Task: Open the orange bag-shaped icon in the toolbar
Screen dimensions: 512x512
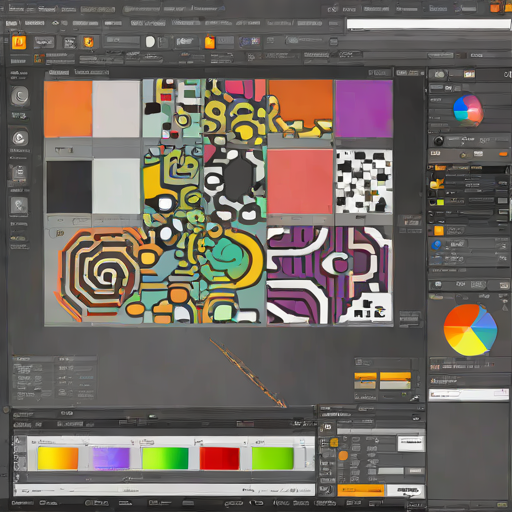Action: [210, 42]
